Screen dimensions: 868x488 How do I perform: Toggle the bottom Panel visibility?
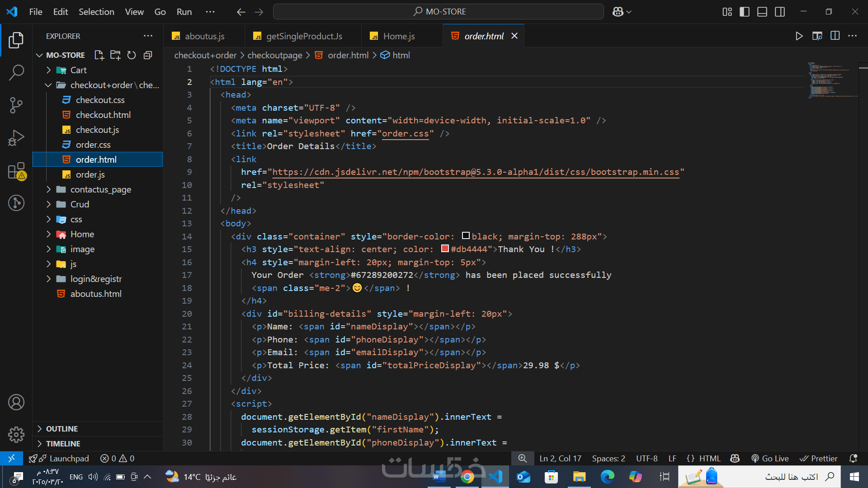(762, 12)
